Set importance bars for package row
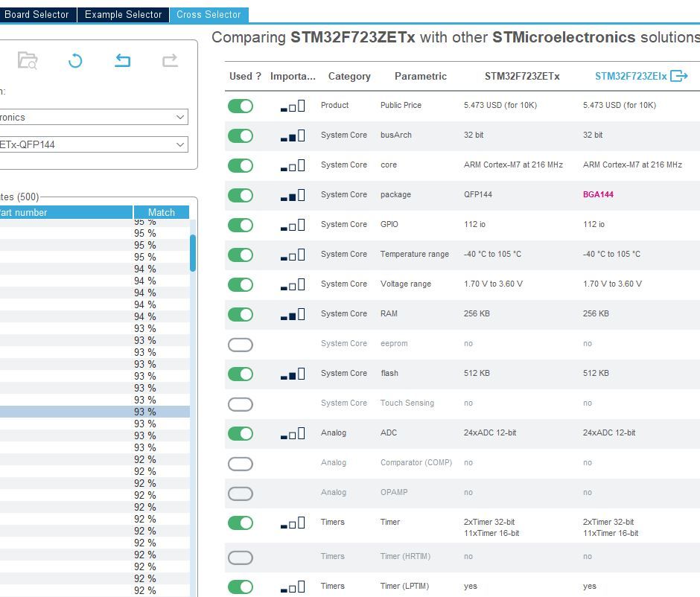This screenshot has height=597, width=700. click(293, 196)
